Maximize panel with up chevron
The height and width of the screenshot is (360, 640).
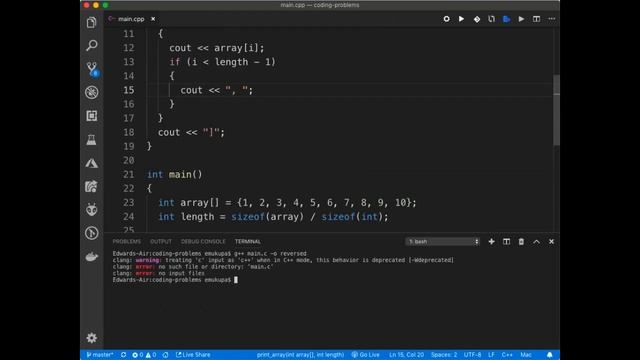[536, 242]
